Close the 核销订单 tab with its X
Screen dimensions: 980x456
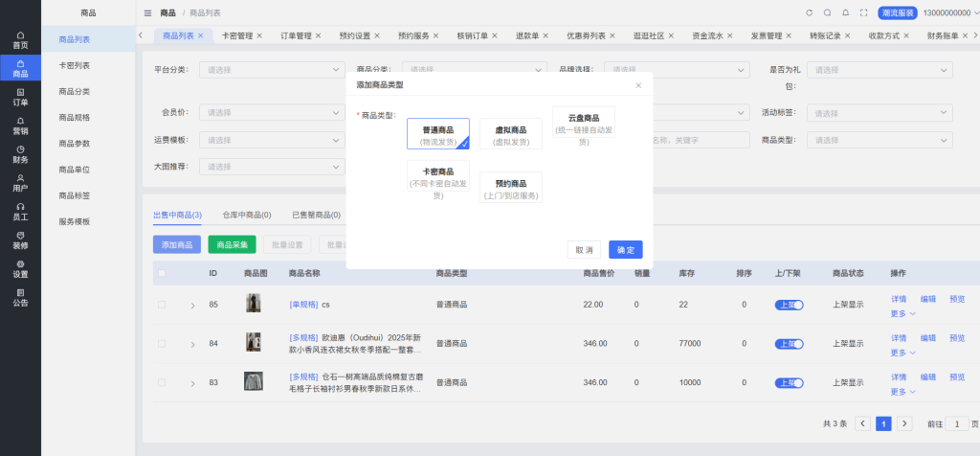(x=495, y=35)
